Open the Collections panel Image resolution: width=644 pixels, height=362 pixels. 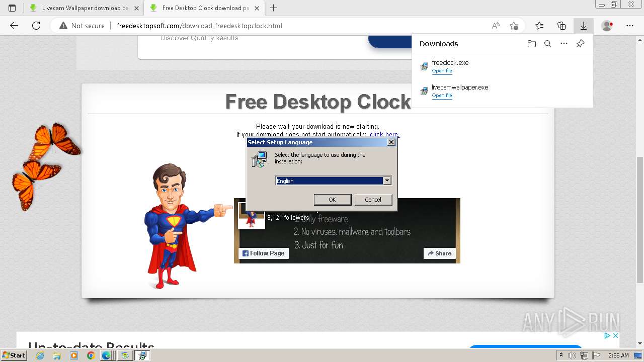561,26
